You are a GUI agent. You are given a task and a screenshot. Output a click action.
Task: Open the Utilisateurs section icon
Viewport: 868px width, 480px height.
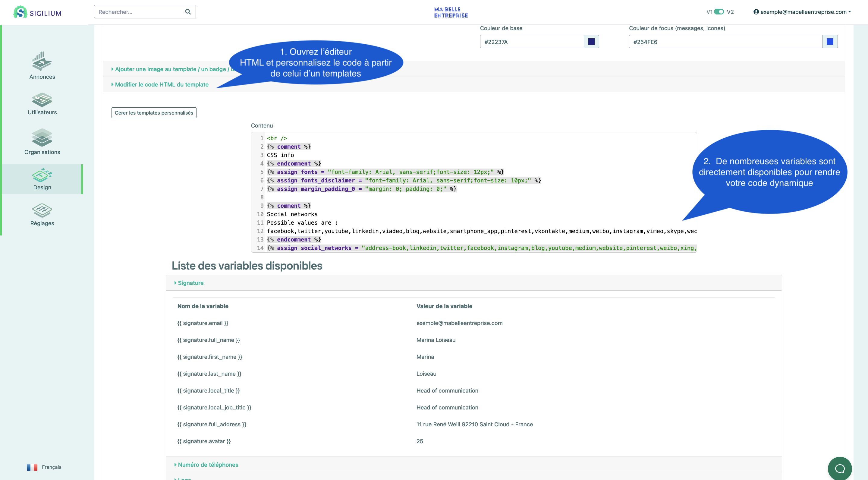point(42,99)
